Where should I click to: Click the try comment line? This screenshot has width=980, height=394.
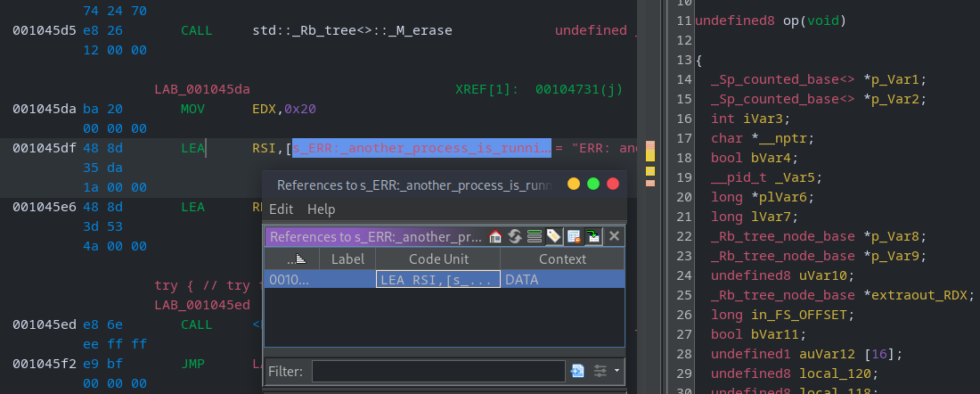(208, 286)
